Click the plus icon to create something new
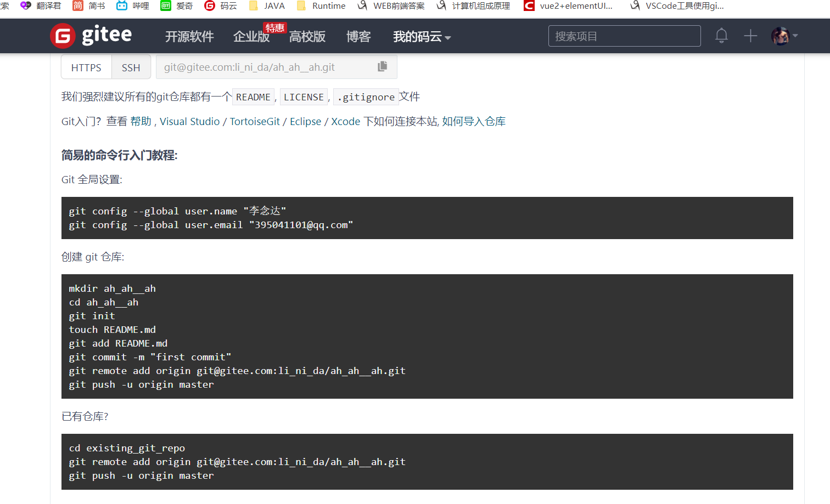830x504 pixels. 750,35
